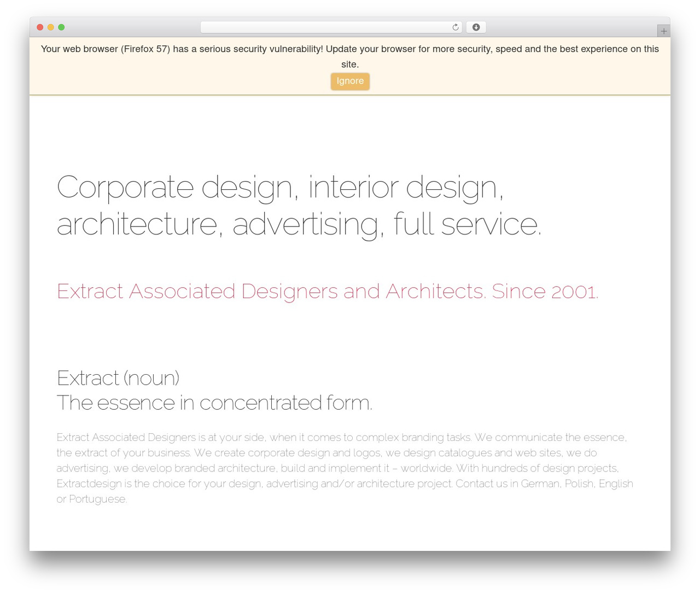Click the text "The essence in concentrated form."
The height and width of the screenshot is (593, 700).
click(x=214, y=403)
